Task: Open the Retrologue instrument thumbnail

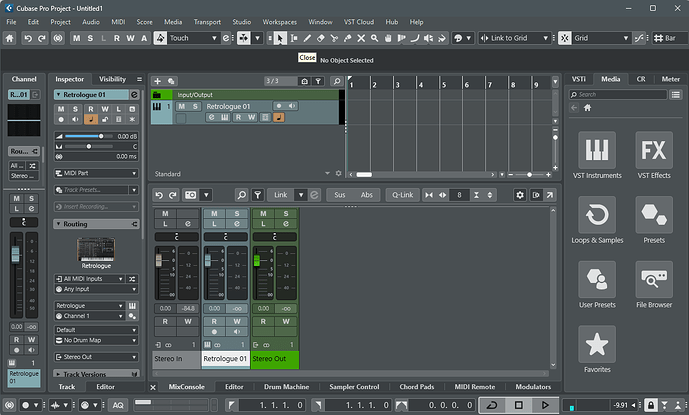Action: tap(96, 249)
